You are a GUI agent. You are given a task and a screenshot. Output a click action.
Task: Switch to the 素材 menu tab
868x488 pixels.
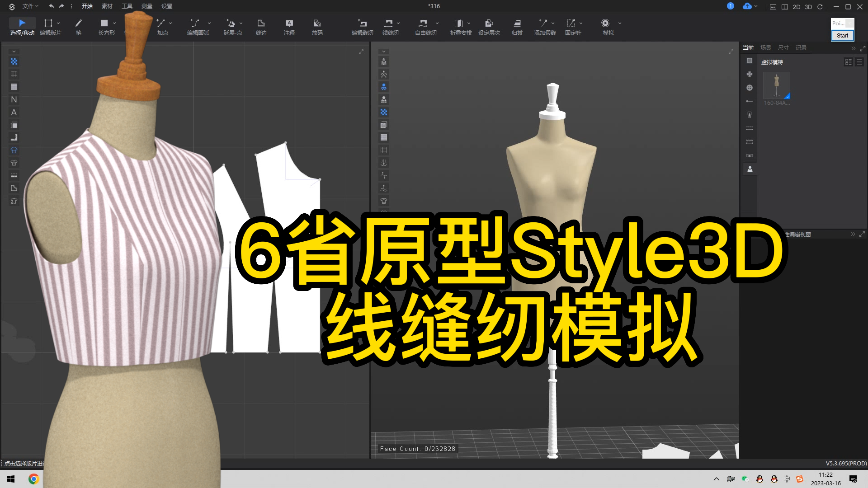pyautogui.click(x=107, y=6)
